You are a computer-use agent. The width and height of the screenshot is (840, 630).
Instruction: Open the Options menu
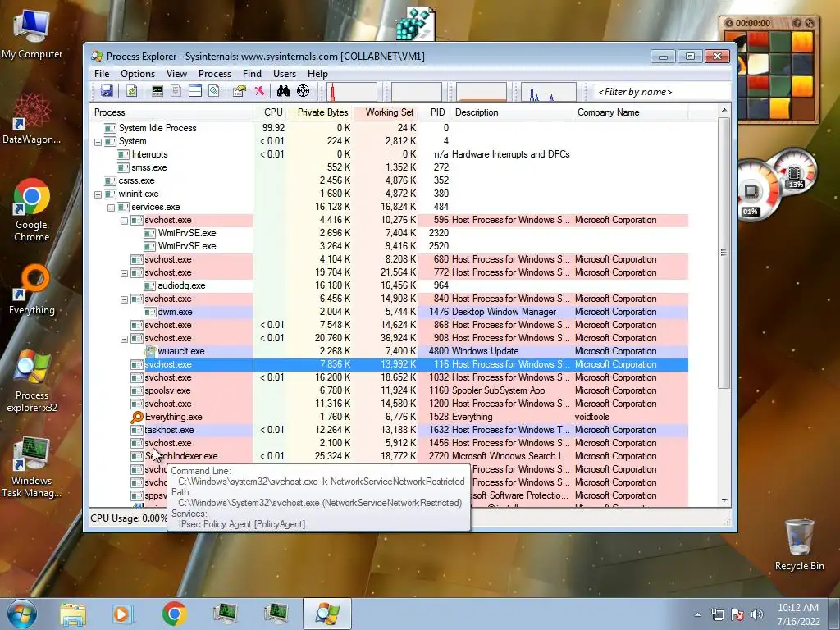[138, 73]
